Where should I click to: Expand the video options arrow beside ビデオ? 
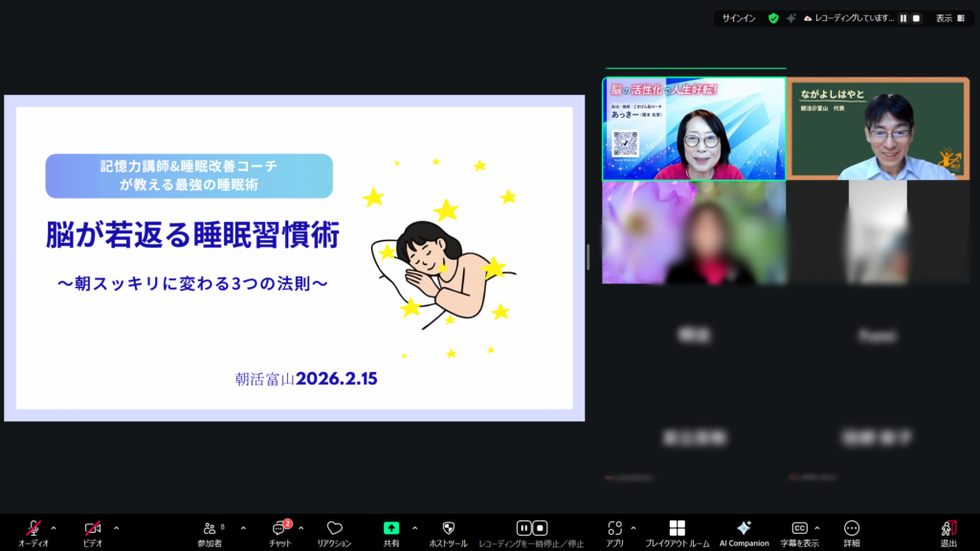(x=116, y=528)
